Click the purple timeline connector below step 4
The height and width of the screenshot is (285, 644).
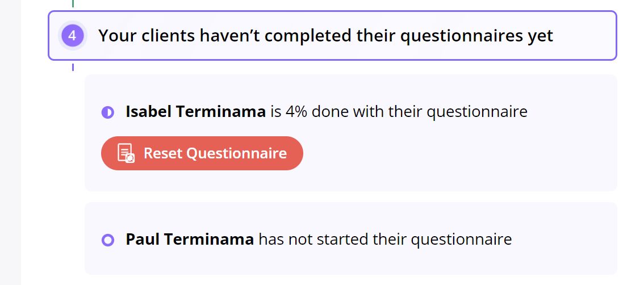pos(73,67)
